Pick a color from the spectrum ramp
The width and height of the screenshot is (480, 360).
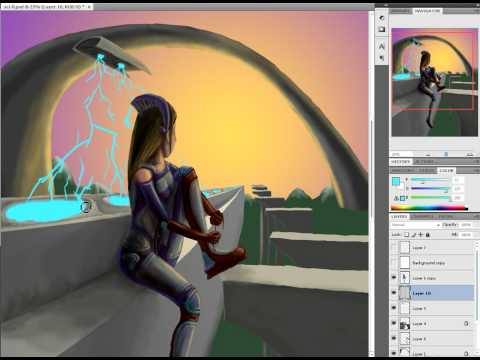click(430, 208)
